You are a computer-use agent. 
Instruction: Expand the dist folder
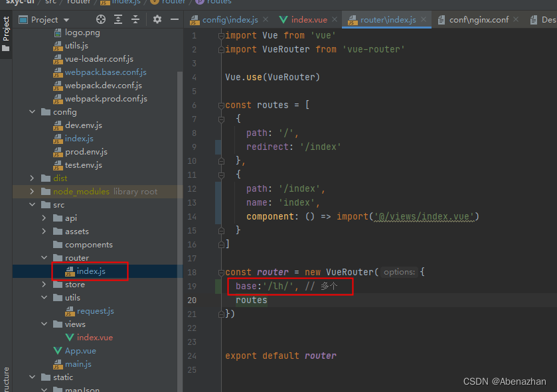32,178
